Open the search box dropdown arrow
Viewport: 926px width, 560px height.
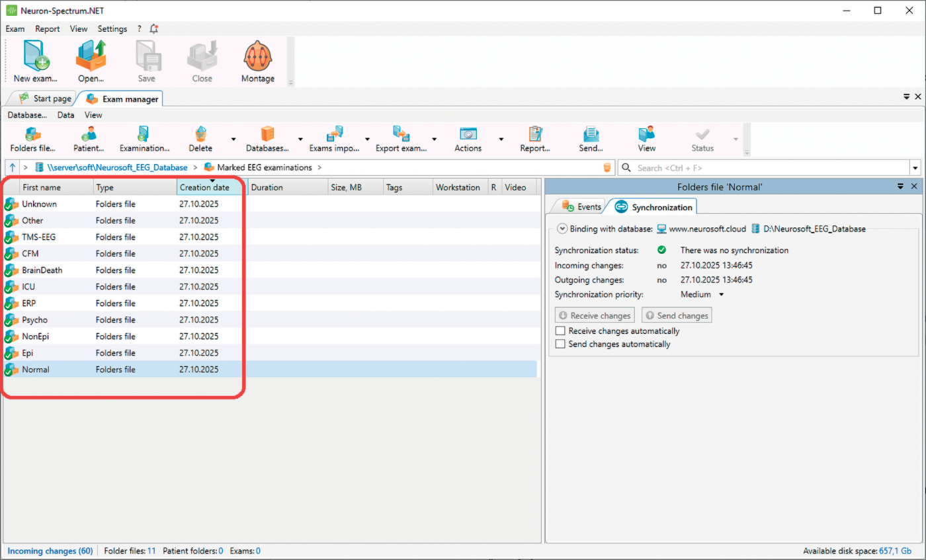pyautogui.click(x=915, y=168)
